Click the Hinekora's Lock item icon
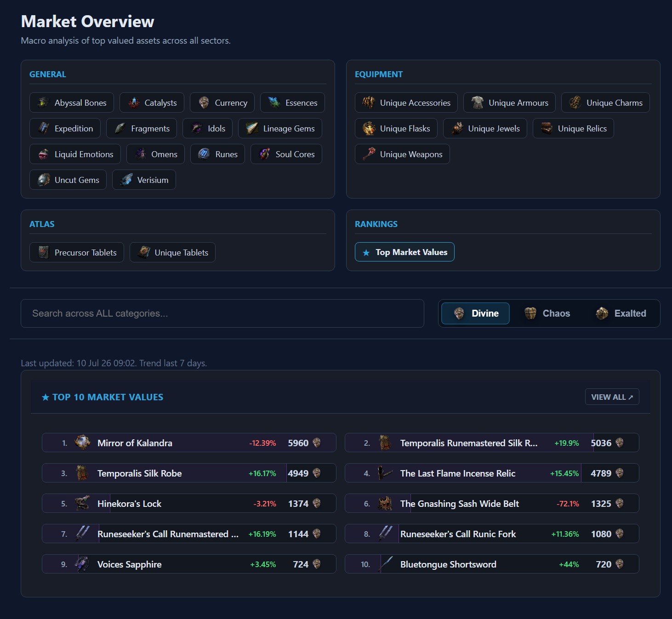This screenshot has width=672, height=619. click(x=82, y=503)
